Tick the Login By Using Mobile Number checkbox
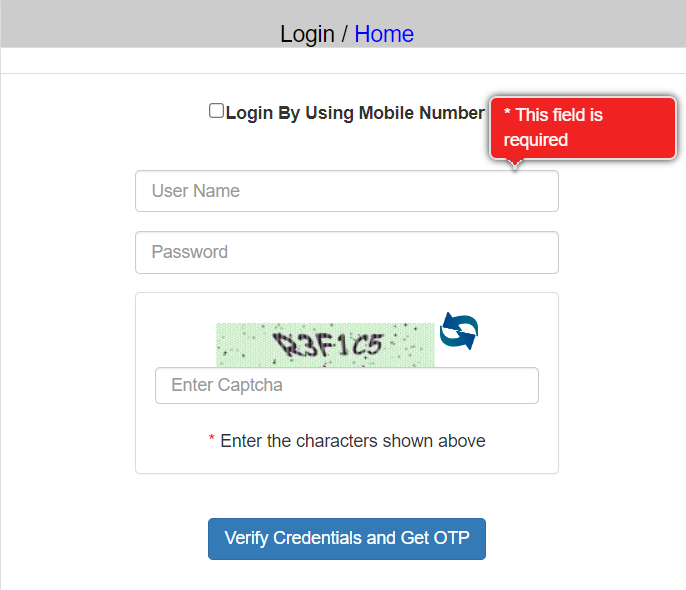 [216, 111]
